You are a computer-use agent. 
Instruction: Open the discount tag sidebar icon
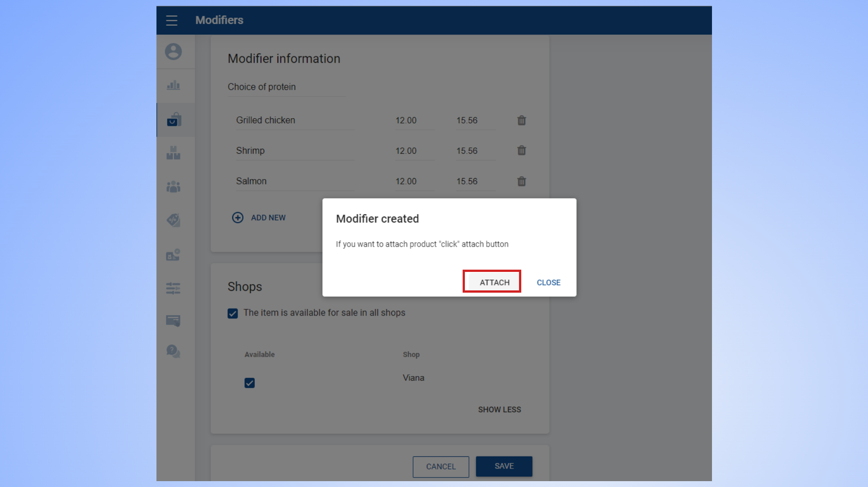point(173,220)
